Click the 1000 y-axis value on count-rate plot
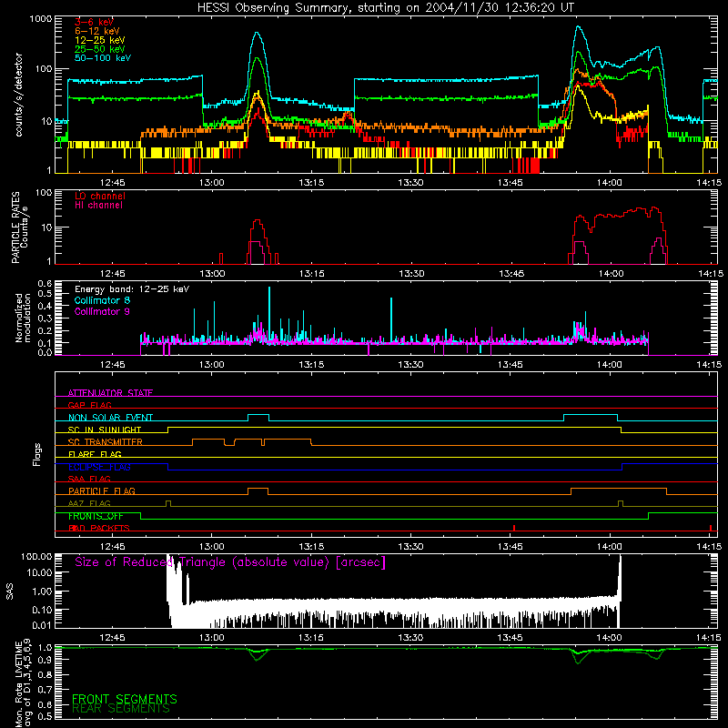Screen dimensions: 728x728 tap(40, 19)
